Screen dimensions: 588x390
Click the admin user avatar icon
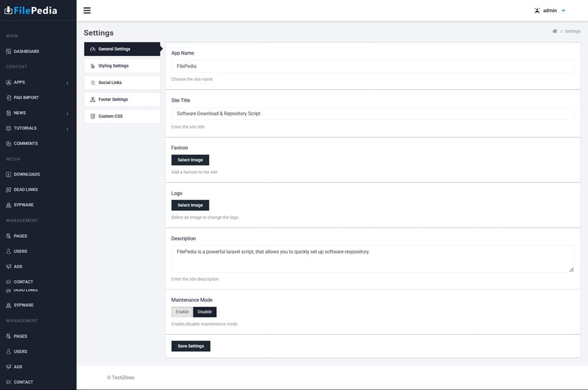(537, 11)
